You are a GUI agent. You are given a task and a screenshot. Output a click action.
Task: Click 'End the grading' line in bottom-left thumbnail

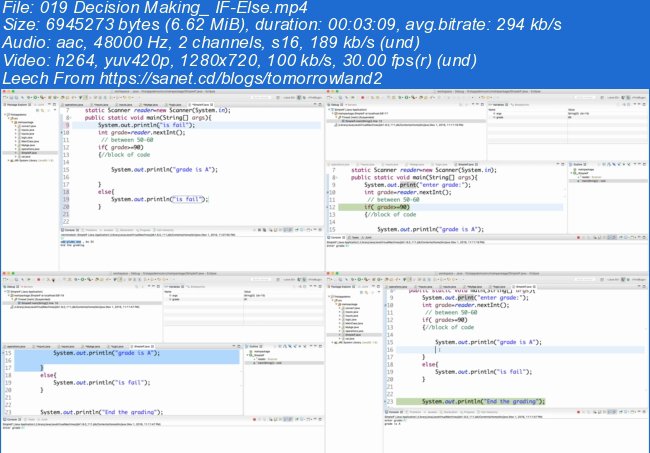point(102,412)
